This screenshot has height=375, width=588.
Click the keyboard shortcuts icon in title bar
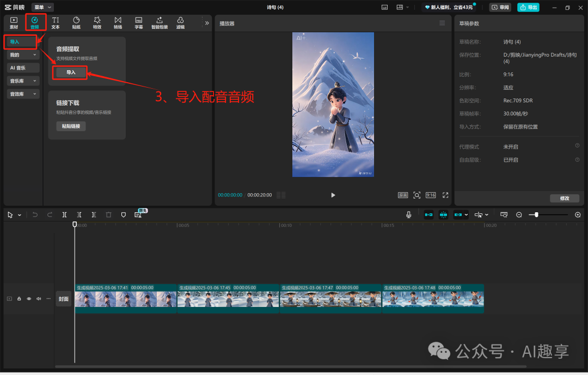(x=385, y=7)
